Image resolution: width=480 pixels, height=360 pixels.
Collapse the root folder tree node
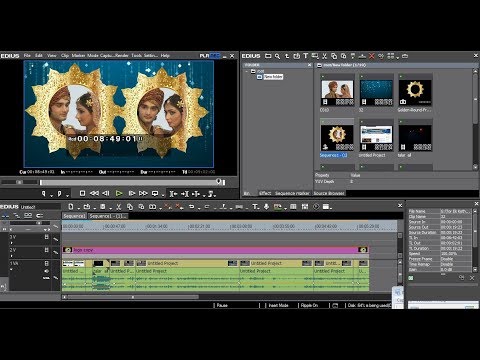click(x=247, y=71)
